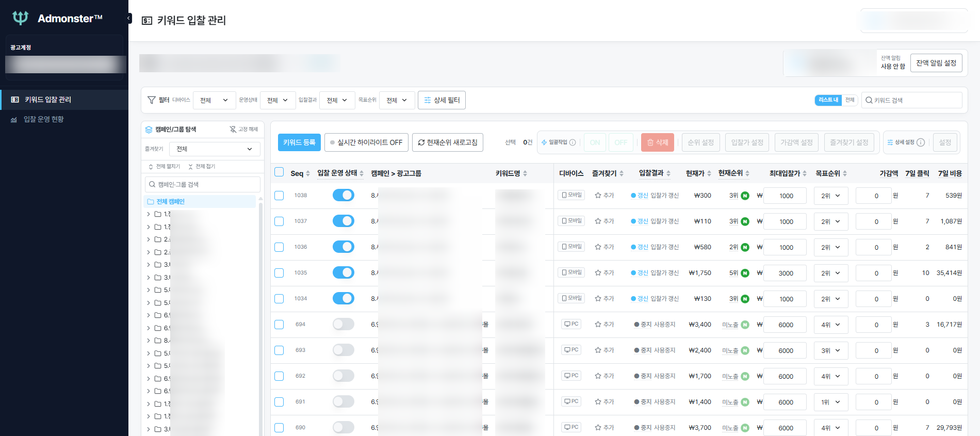Toggle the select-all header checkbox
The height and width of the screenshot is (436, 980).
coord(279,172)
